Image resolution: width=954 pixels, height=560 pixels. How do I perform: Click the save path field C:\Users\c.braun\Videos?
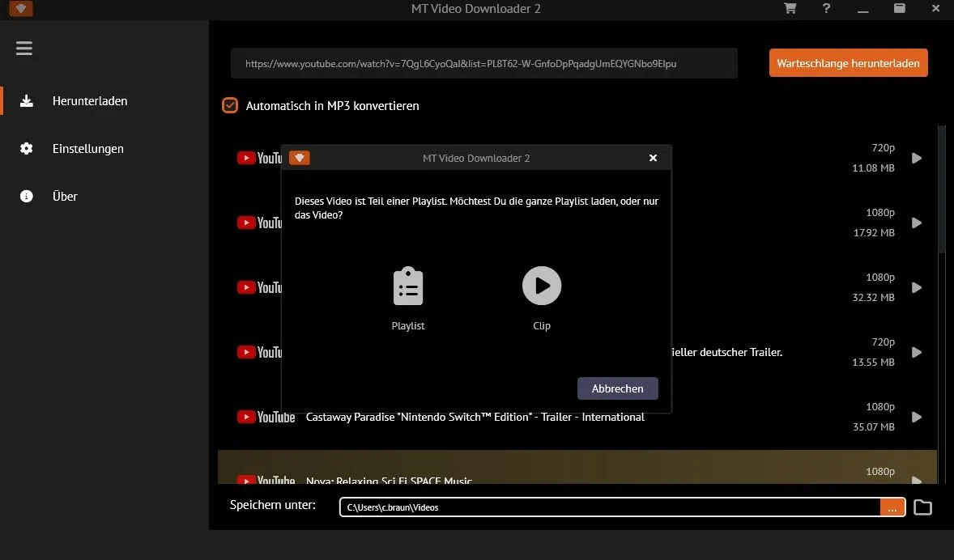point(610,507)
